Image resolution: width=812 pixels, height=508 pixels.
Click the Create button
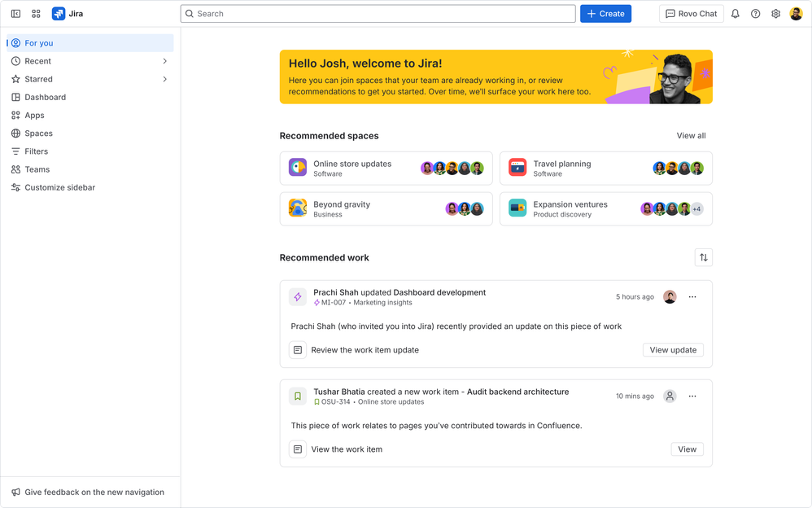tap(605, 14)
